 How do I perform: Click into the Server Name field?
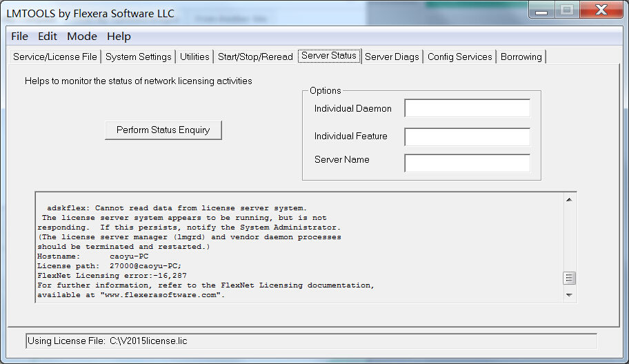(x=468, y=163)
